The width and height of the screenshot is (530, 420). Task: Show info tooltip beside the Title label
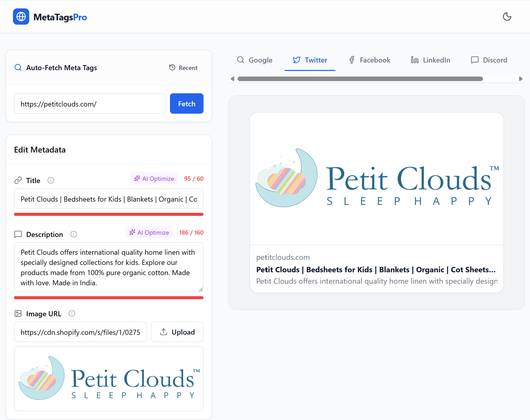pyautogui.click(x=51, y=181)
